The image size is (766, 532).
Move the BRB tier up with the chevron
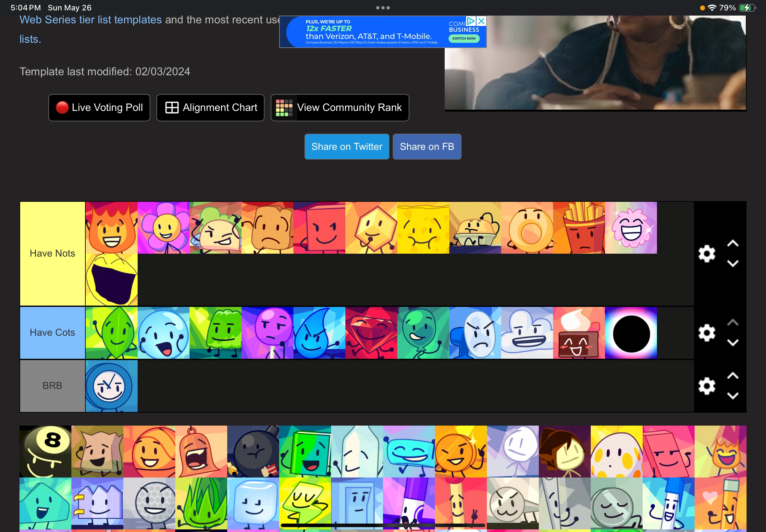pyautogui.click(x=732, y=375)
